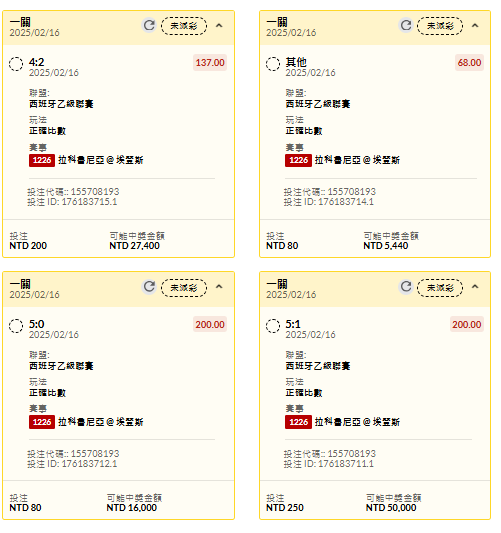501x533 pixels.
Task: Collapse the 其他 ticket with chevron
Action: click(475, 25)
